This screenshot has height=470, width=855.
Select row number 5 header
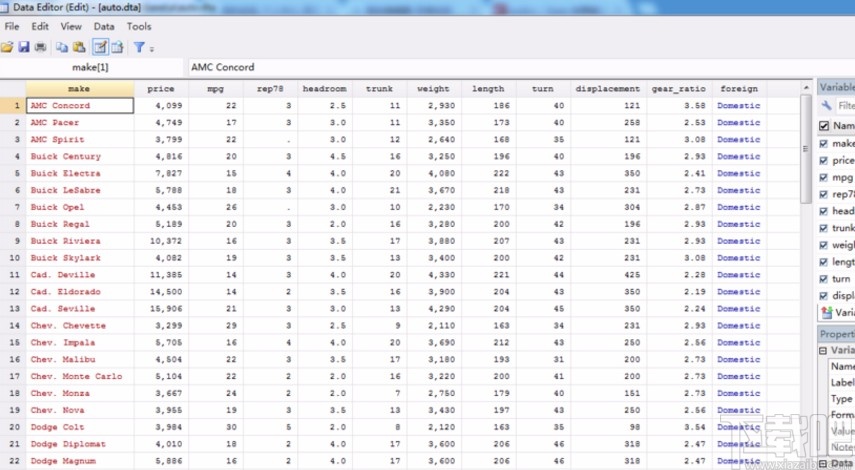coord(13,173)
